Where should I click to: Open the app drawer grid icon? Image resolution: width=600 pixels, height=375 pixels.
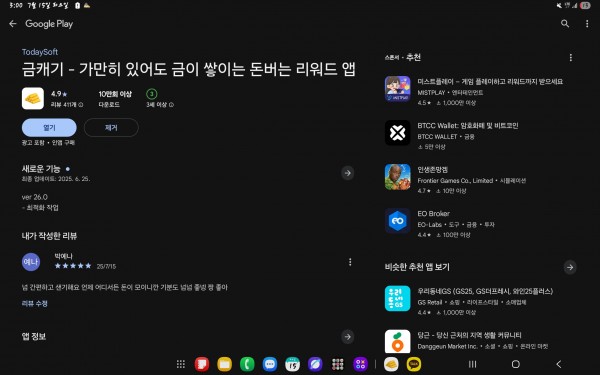[x=181, y=364]
